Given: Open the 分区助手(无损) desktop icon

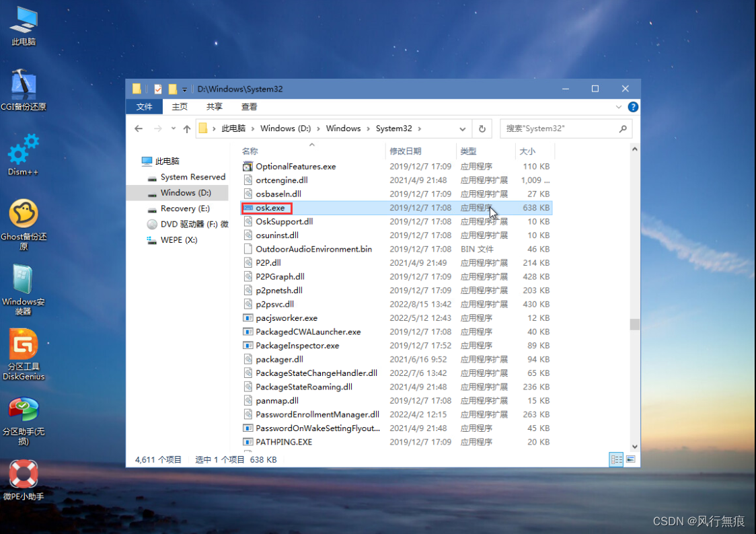Looking at the screenshot, I should click(23, 421).
